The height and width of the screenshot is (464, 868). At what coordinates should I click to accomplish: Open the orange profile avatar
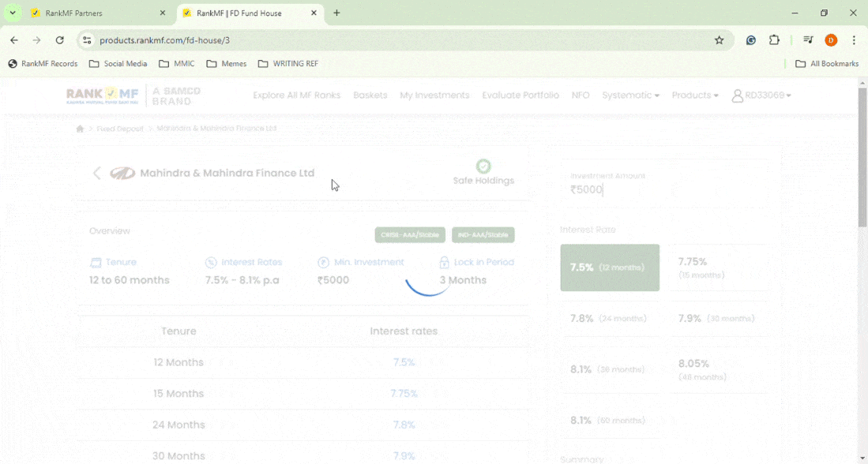click(831, 40)
